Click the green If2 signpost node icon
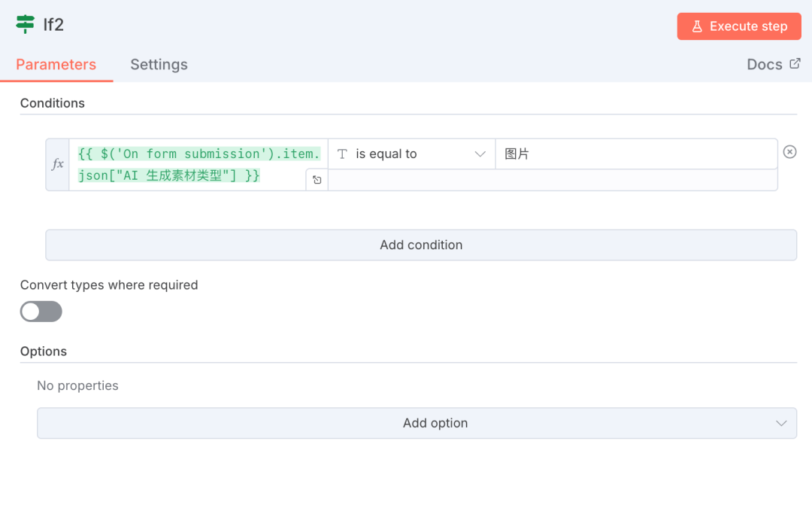This screenshot has width=812, height=508. (x=26, y=24)
